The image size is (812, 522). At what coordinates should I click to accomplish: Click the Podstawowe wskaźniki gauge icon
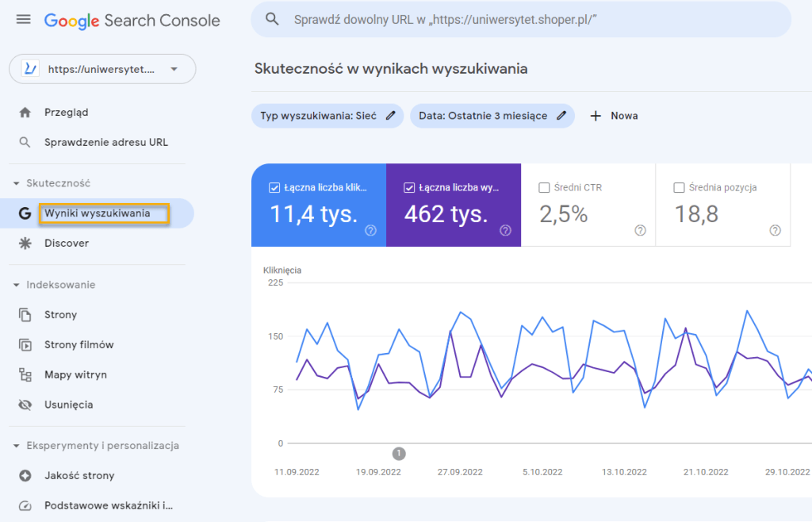click(x=25, y=506)
